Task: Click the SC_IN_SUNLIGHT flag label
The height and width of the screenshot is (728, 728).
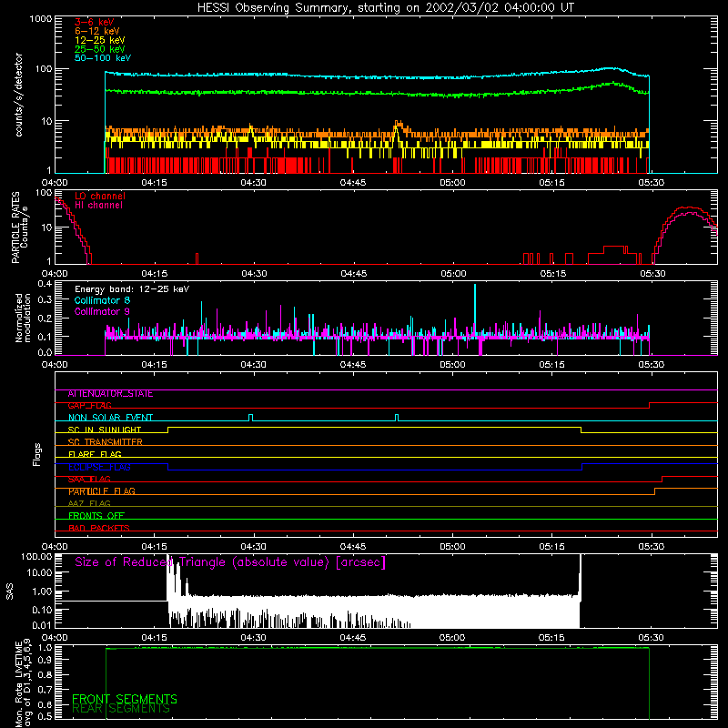Action: [105, 430]
